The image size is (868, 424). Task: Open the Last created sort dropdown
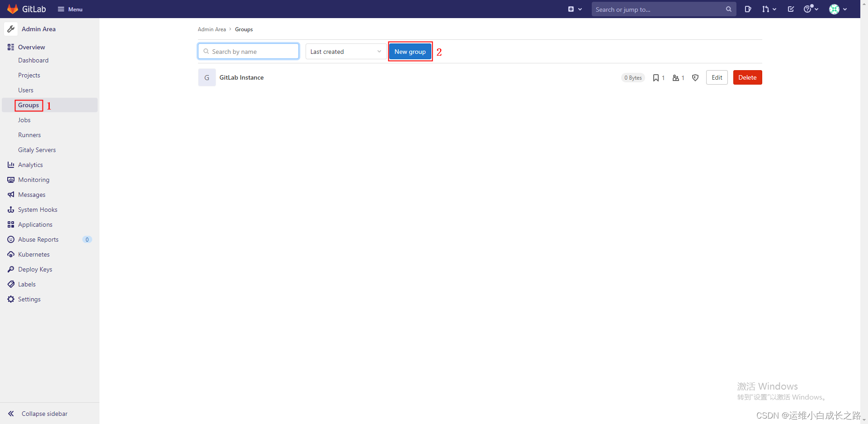346,51
